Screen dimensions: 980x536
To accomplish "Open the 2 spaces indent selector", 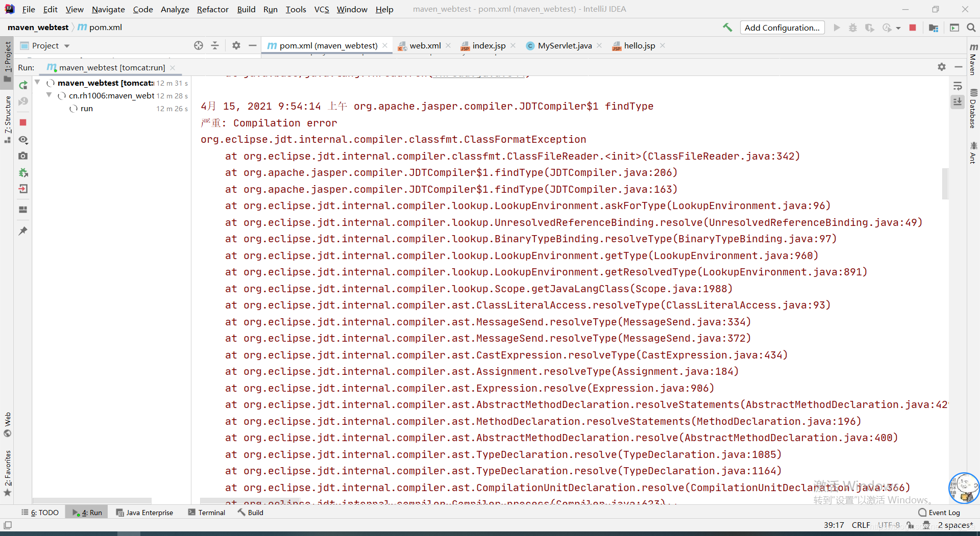I will click(x=955, y=525).
